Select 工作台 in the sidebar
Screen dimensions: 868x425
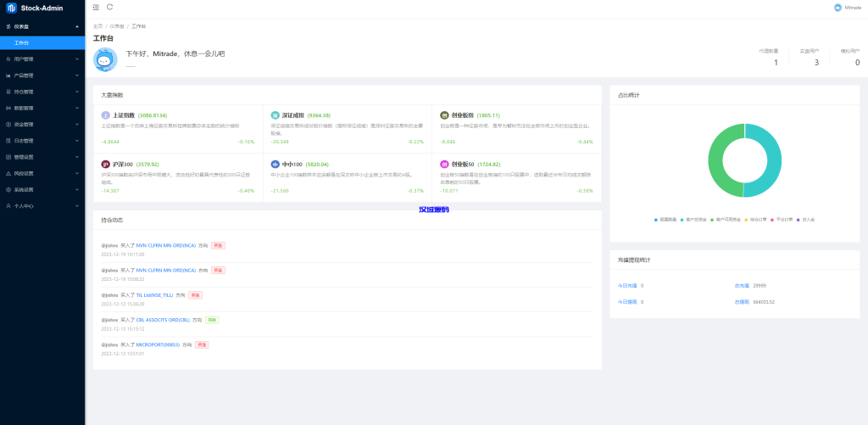coord(23,42)
